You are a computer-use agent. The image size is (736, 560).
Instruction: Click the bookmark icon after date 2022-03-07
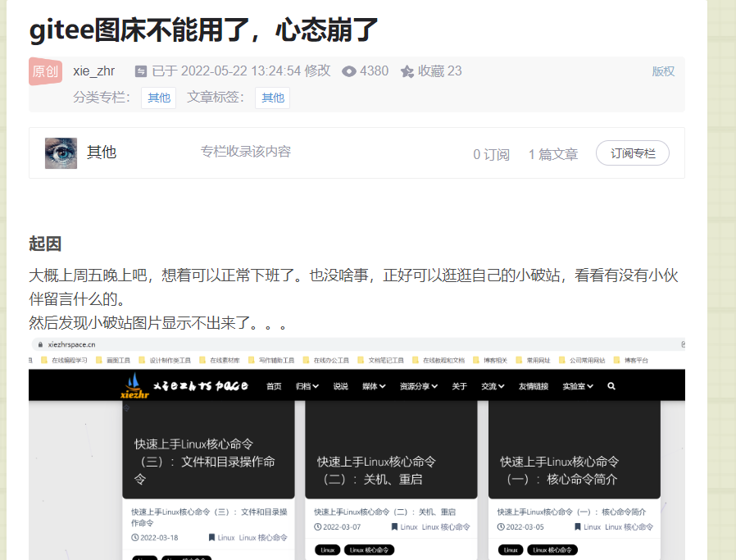pos(394,527)
